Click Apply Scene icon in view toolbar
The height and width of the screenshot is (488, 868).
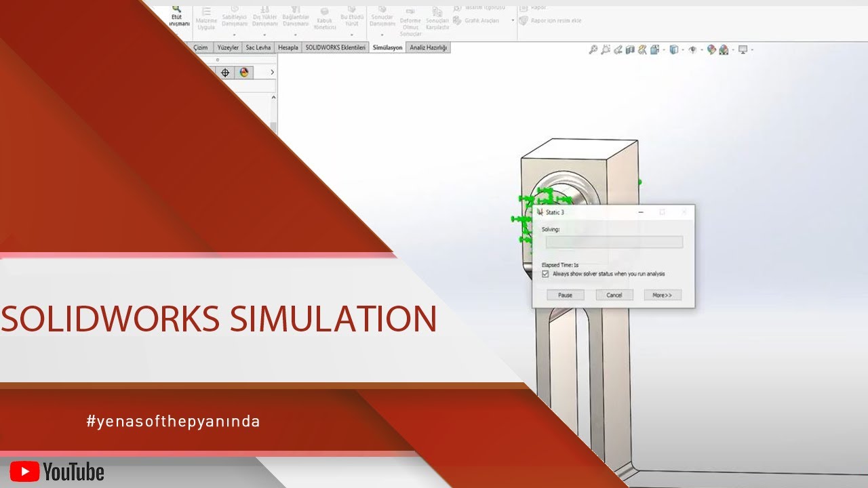pos(724,49)
